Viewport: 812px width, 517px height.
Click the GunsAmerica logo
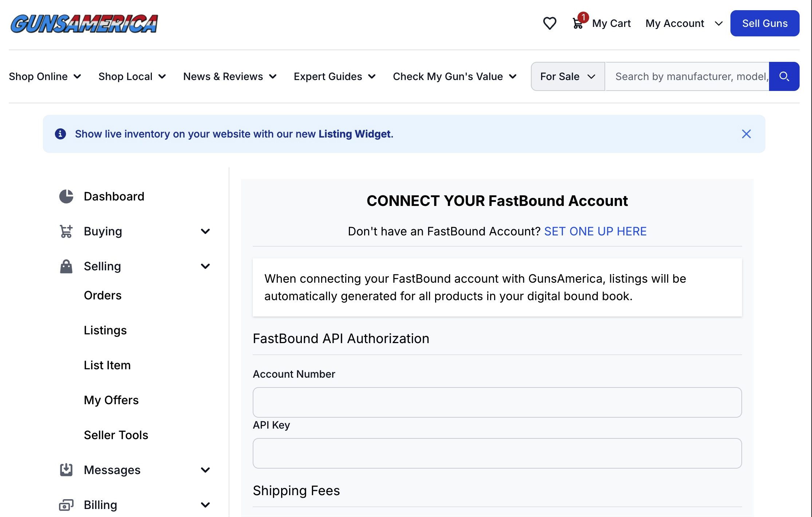click(84, 24)
